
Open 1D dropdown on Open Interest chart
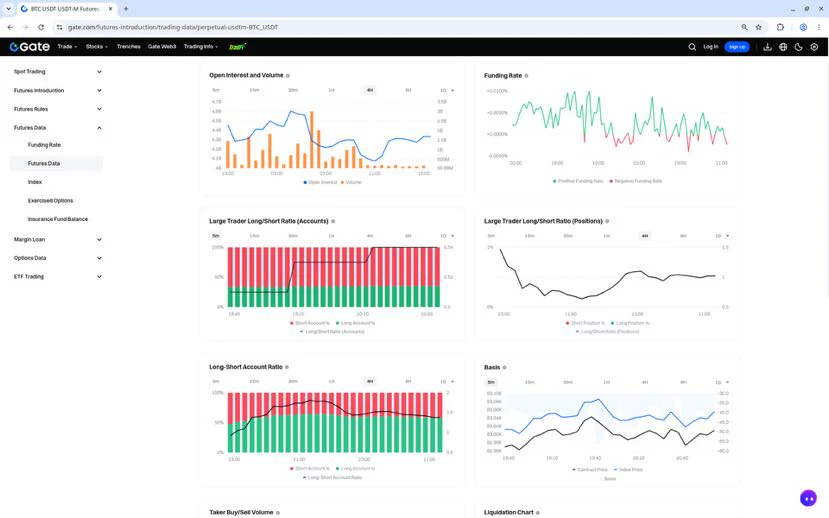tap(447, 90)
